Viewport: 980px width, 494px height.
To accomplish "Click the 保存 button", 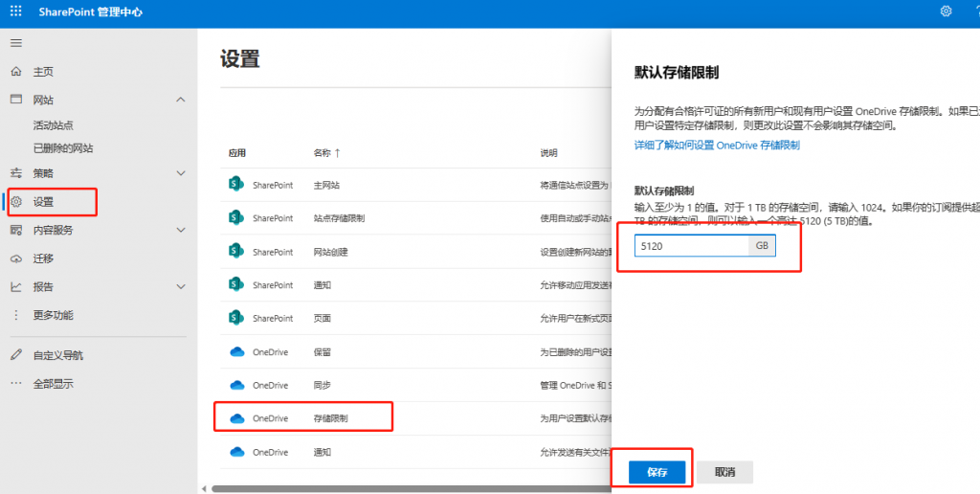I will (657, 472).
